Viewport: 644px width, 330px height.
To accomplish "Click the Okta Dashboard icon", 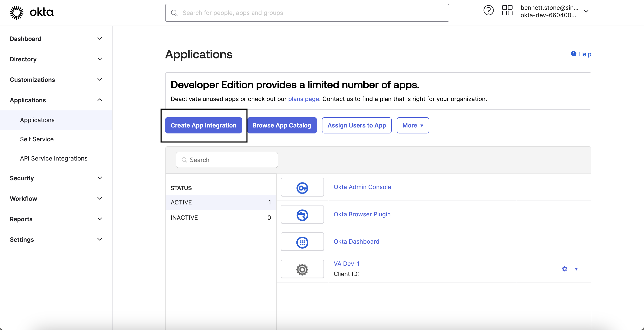I will click(302, 242).
